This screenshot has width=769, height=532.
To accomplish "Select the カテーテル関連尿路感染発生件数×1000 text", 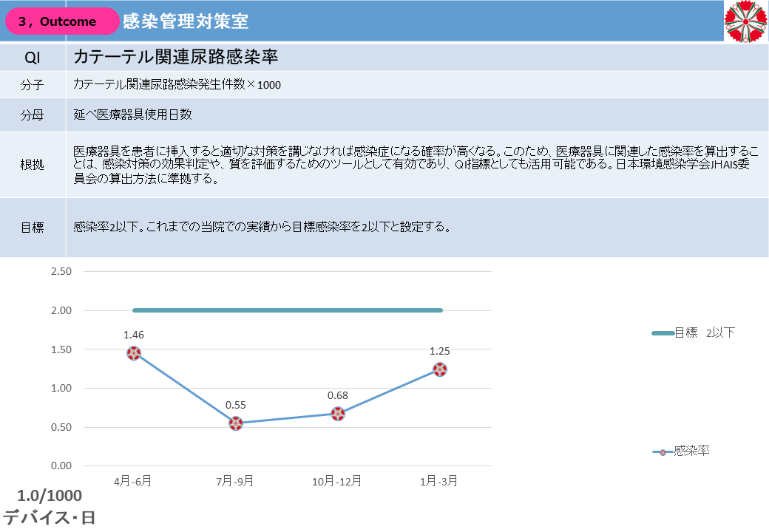I will click(177, 85).
